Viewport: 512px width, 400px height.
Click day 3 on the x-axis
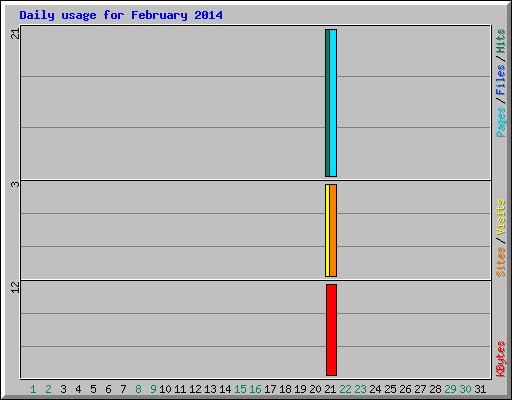pos(63,389)
